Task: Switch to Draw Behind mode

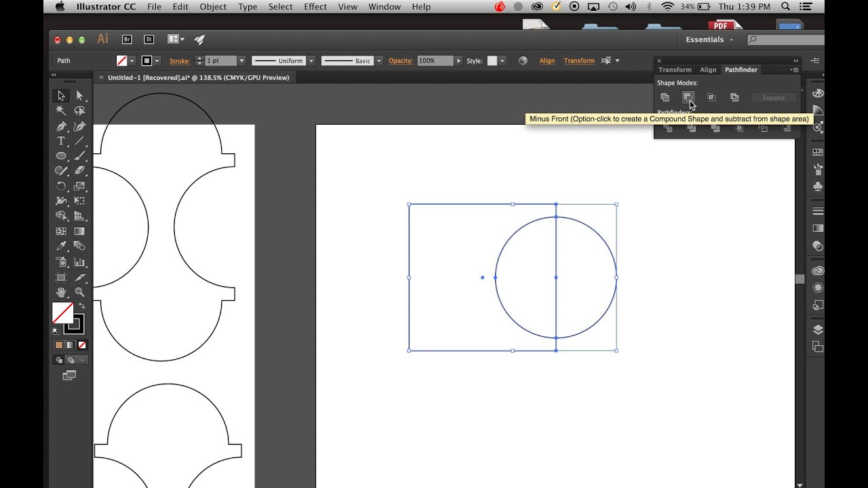Action: (71, 360)
